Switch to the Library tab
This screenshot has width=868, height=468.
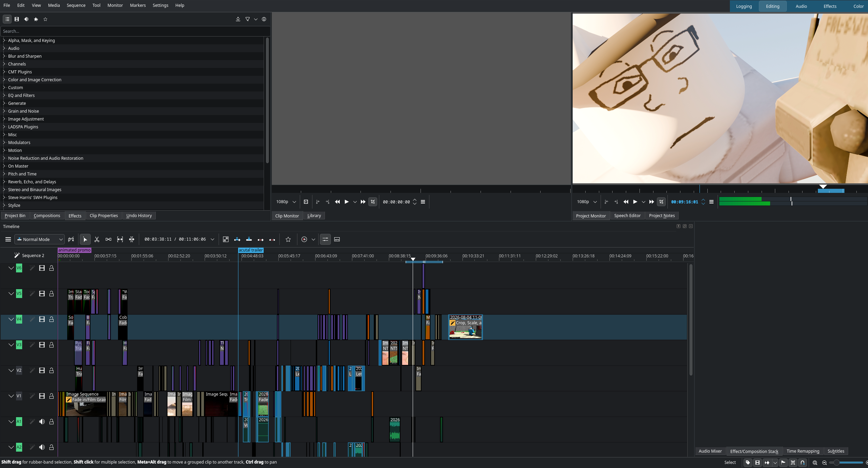[x=314, y=216]
